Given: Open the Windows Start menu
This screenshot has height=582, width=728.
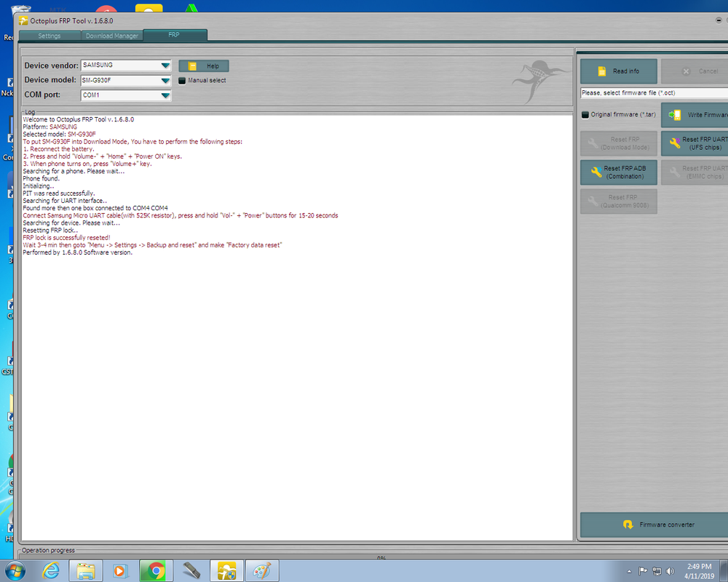Looking at the screenshot, I should tap(15, 570).
